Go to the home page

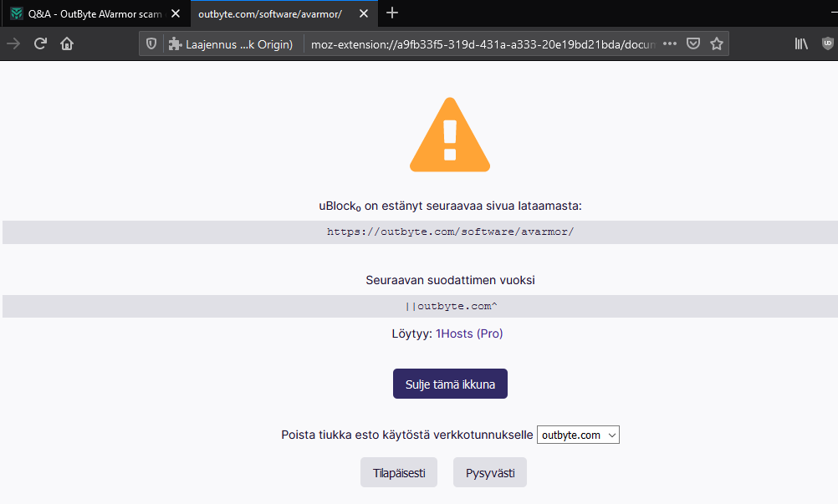click(x=67, y=43)
